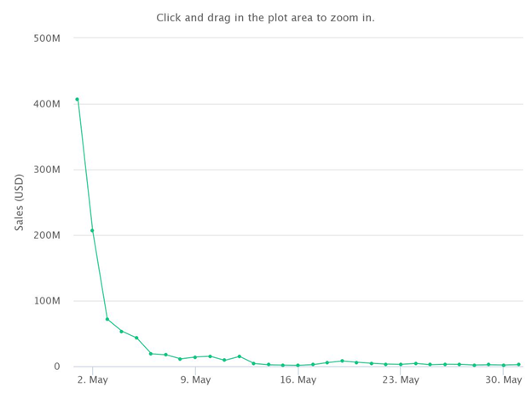The image size is (532, 399).
Task: Select the 3 May data point near 70M
Action: tap(107, 319)
